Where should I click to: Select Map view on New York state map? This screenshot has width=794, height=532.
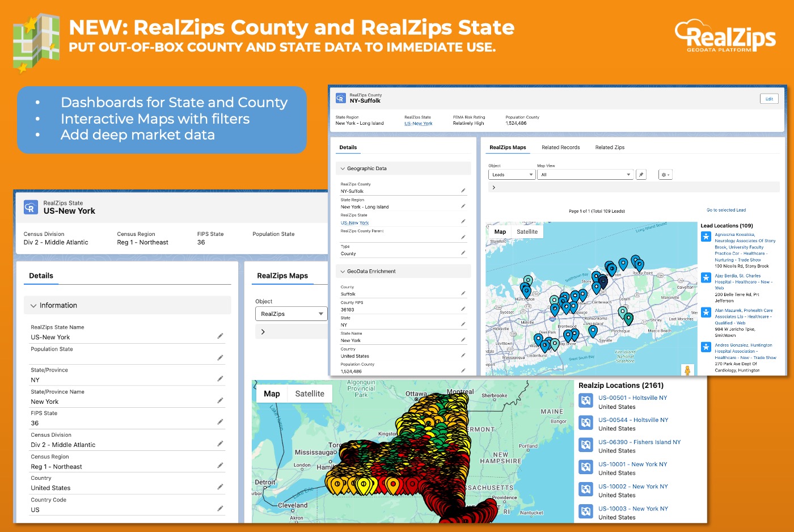pyautogui.click(x=272, y=394)
